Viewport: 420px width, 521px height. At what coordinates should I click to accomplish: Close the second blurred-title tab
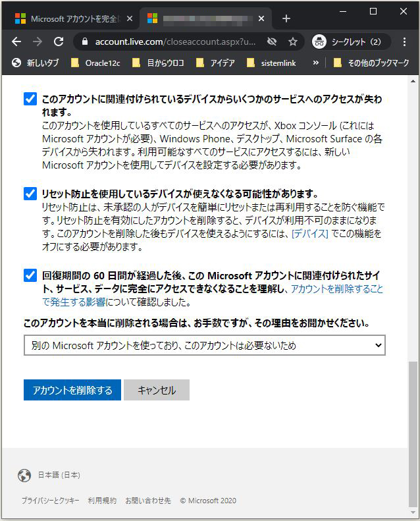[261, 18]
